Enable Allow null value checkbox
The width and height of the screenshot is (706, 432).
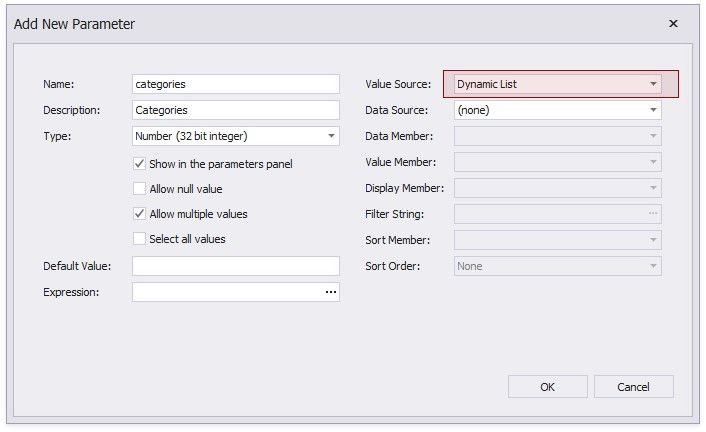[140, 188]
